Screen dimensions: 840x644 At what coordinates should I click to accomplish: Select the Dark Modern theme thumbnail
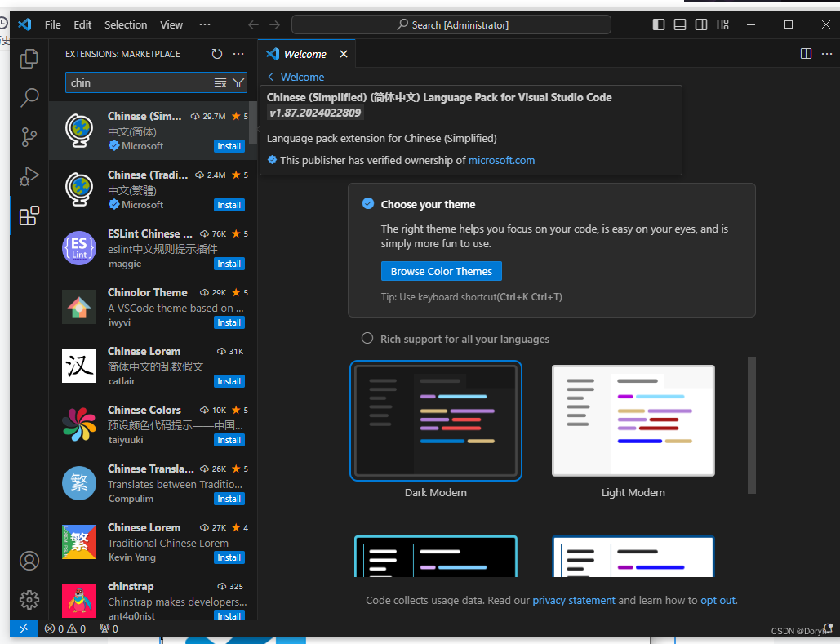click(436, 420)
